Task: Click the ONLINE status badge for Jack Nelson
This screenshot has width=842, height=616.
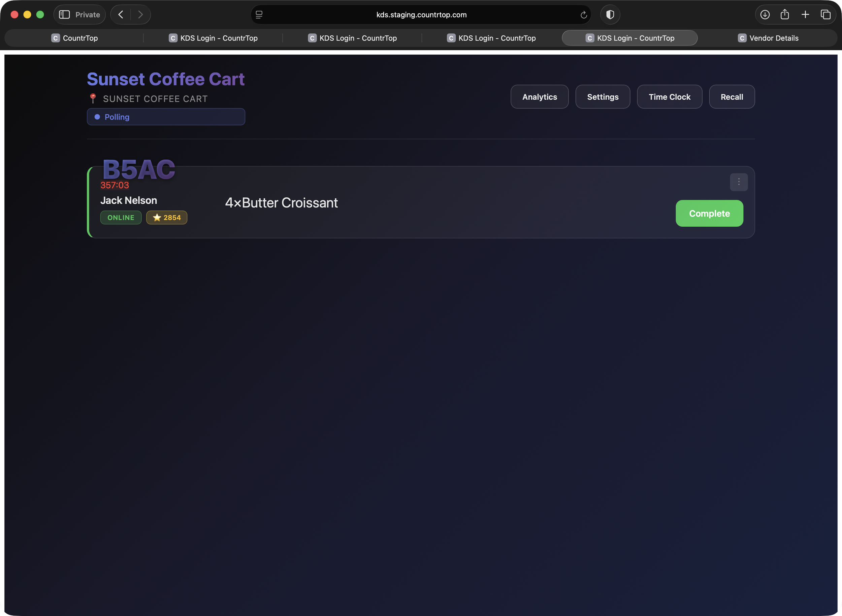Action: point(121,217)
